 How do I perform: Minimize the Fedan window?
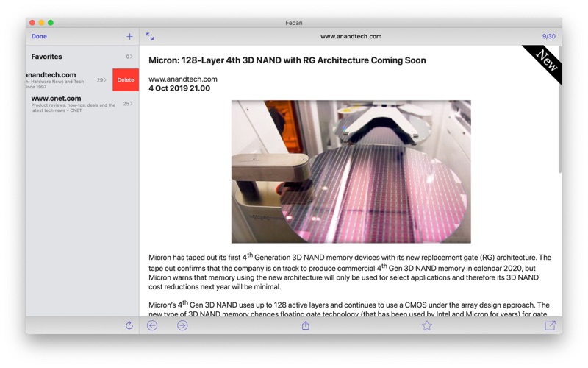(x=41, y=23)
